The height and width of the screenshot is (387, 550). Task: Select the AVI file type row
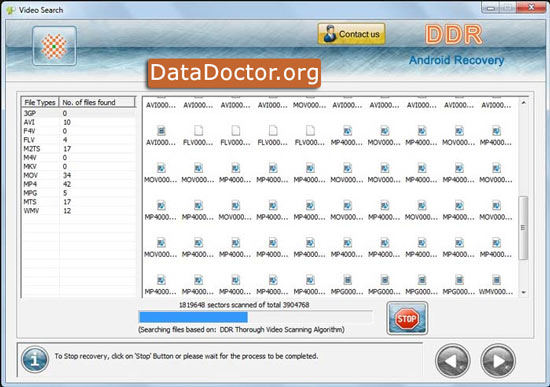click(x=79, y=122)
